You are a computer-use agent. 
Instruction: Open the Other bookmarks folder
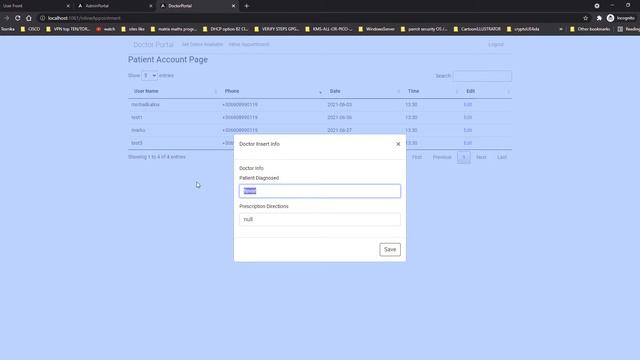[x=590, y=29]
